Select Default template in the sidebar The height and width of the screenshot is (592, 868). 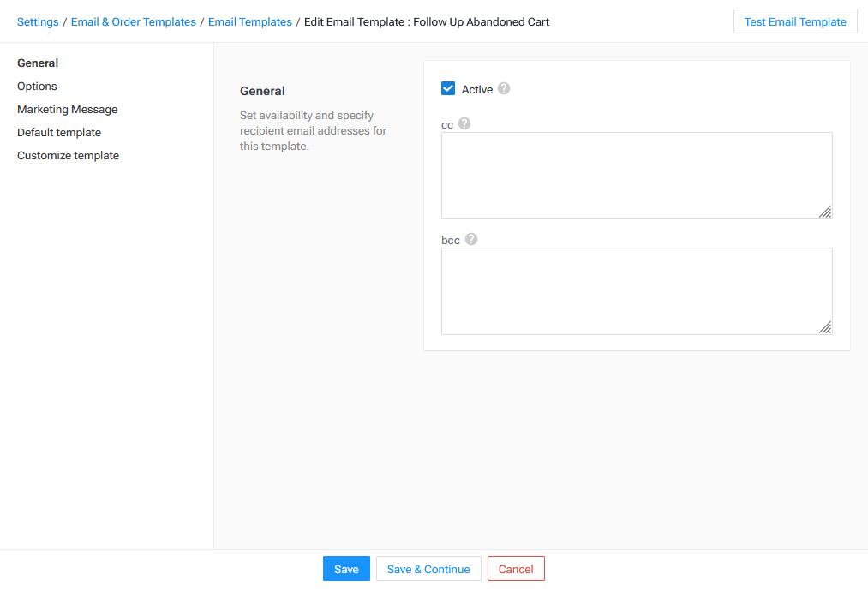[59, 132]
